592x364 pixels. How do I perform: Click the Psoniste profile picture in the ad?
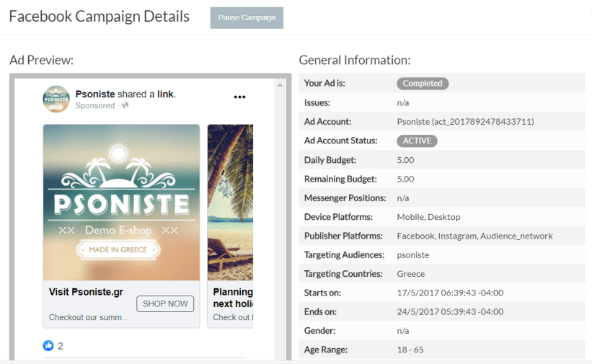(56, 99)
